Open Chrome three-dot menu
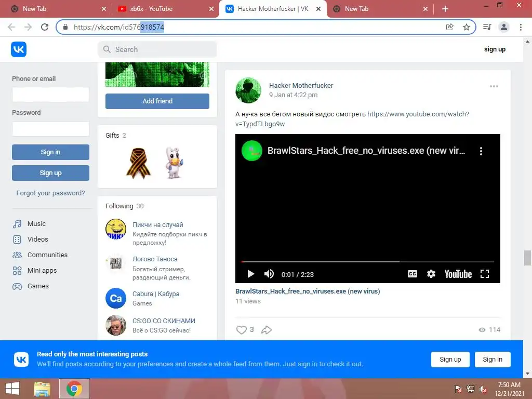The image size is (532, 399). 521,27
